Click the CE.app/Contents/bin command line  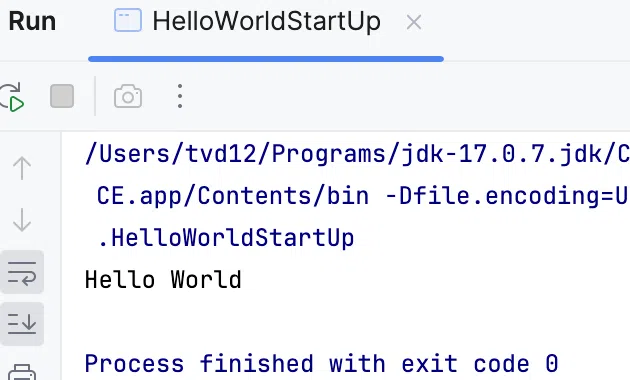(362, 196)
